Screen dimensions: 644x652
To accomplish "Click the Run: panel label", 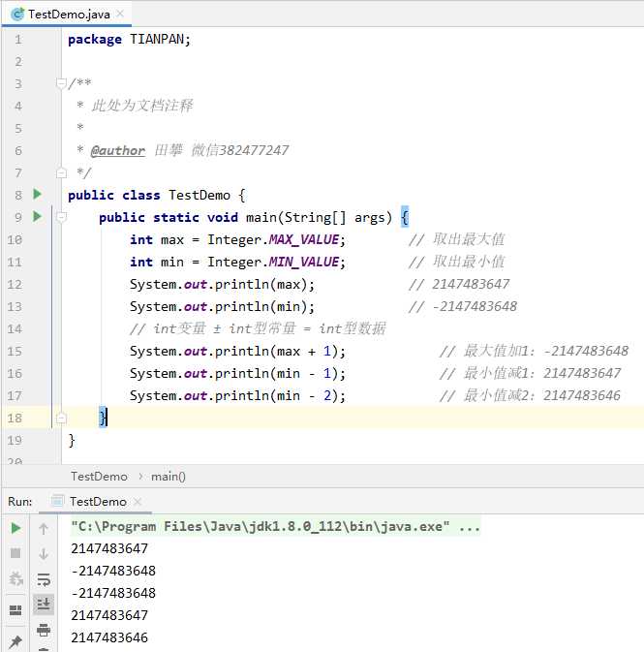I will click(20, 502).
